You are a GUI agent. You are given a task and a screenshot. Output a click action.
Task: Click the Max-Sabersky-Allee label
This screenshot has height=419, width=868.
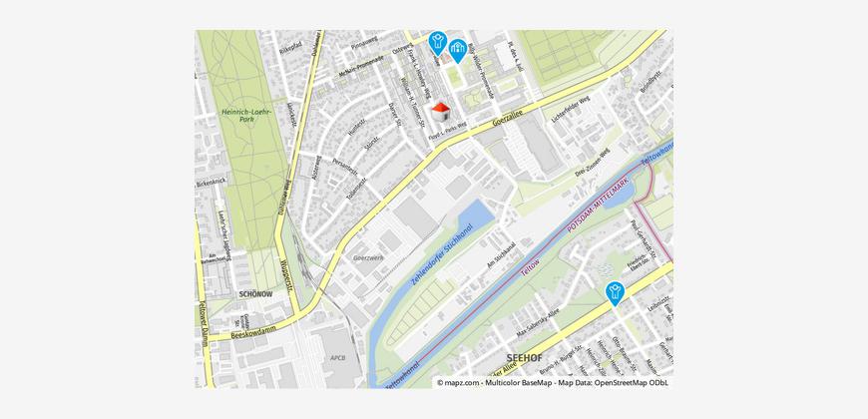tap(538, 323)
